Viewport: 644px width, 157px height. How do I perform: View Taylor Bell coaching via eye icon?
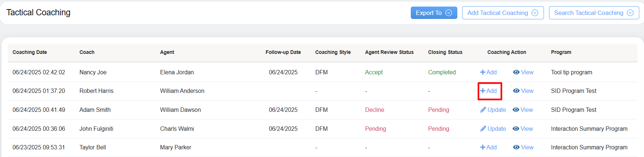(523, 147)
